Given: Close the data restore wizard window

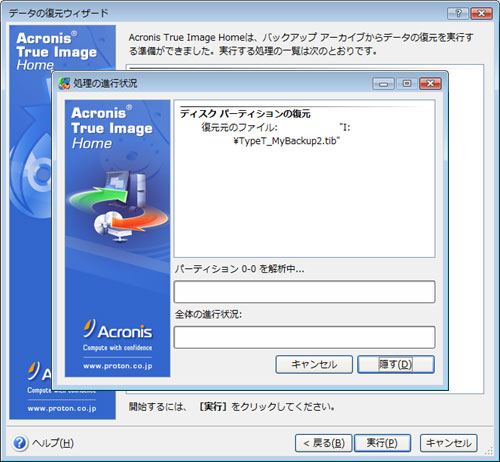Looking at the screenshot, I should pos(481,13).
